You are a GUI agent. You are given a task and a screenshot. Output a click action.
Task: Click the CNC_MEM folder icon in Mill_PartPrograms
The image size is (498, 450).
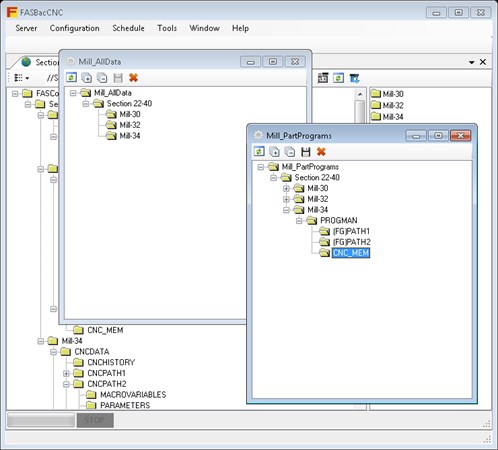tap(324, 253)
